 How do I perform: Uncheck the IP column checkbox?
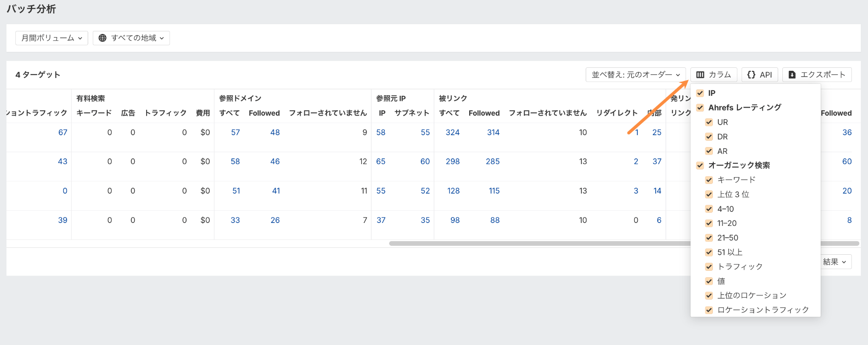[x=700, y=93]
